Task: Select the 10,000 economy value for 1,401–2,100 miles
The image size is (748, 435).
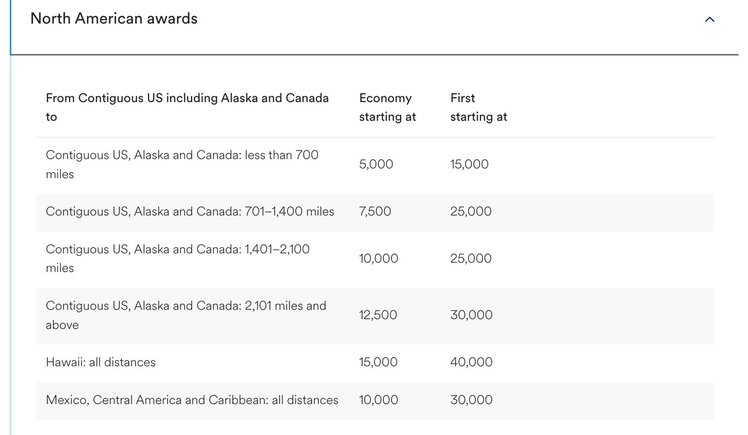Action: pos(378,259)
